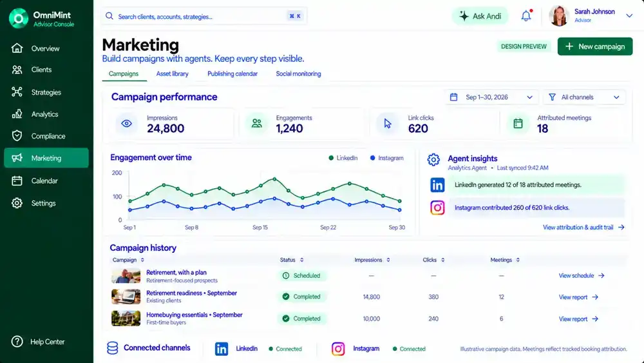The width and height of the screenshot is (644, 363).
Task: Toggle LinkedIn series in chart legend
Action: [x=343, y=158]
